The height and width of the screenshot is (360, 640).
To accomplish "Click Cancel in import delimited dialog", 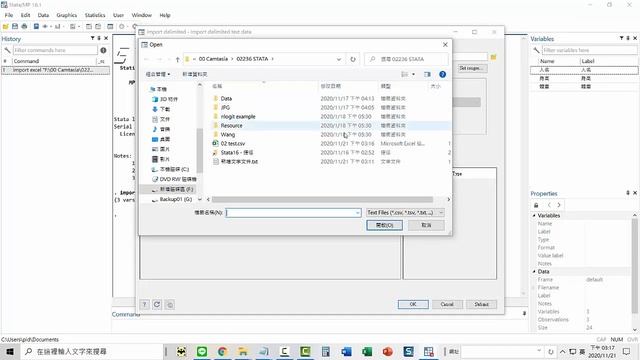I will tap(447, 304).
